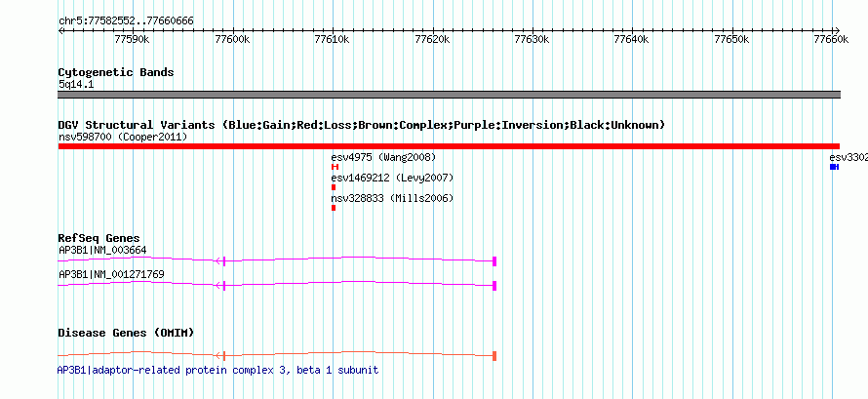Click the gray 5q14.1 cytogenetic band bar
The image size is (868, 399).
449,95
